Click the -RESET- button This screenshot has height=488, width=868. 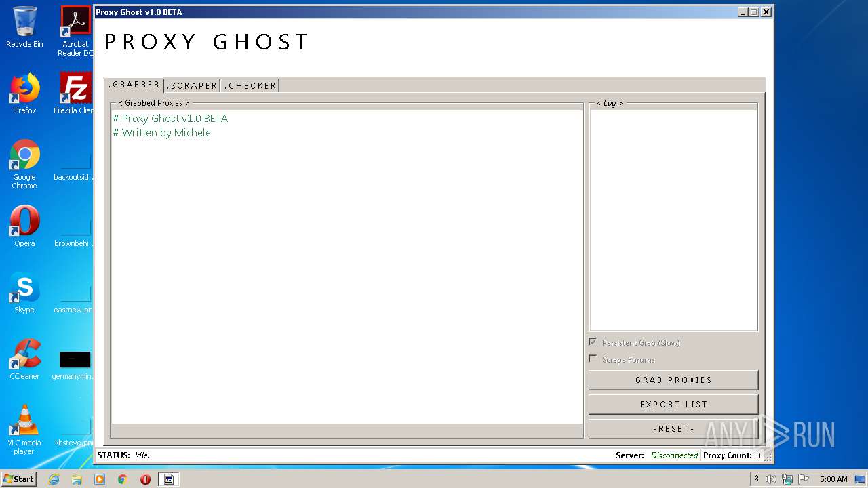pos(673,428)
